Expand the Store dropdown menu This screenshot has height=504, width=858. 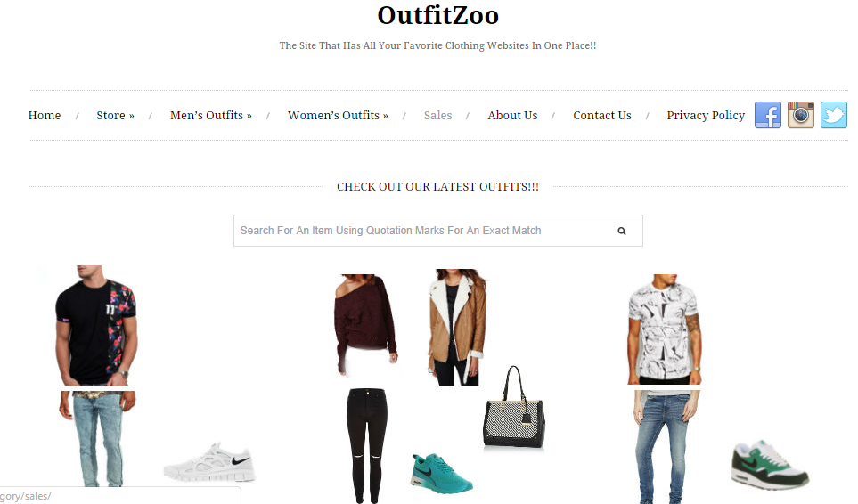click(x=116, y=116)
